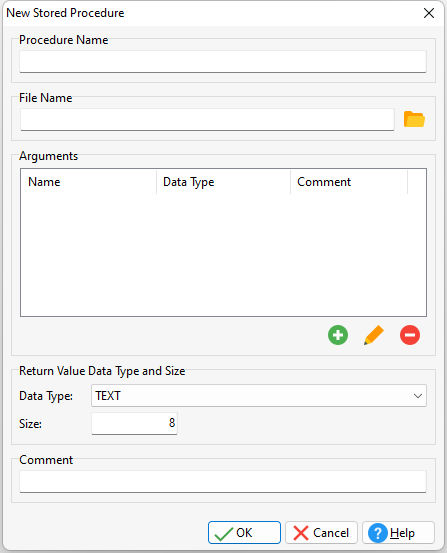Open the return Data Type TEXT combo box
447x553 pixels.
tap(259, 396)
